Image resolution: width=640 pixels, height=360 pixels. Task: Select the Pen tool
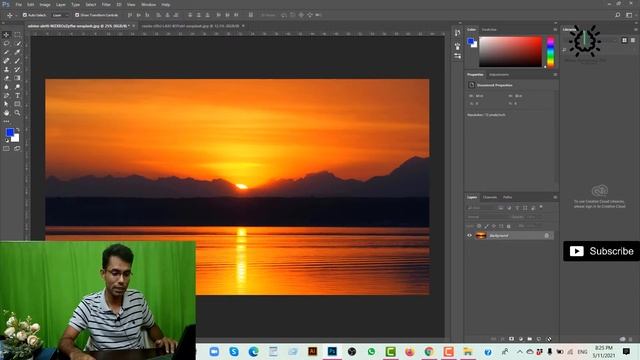point(6,95)
